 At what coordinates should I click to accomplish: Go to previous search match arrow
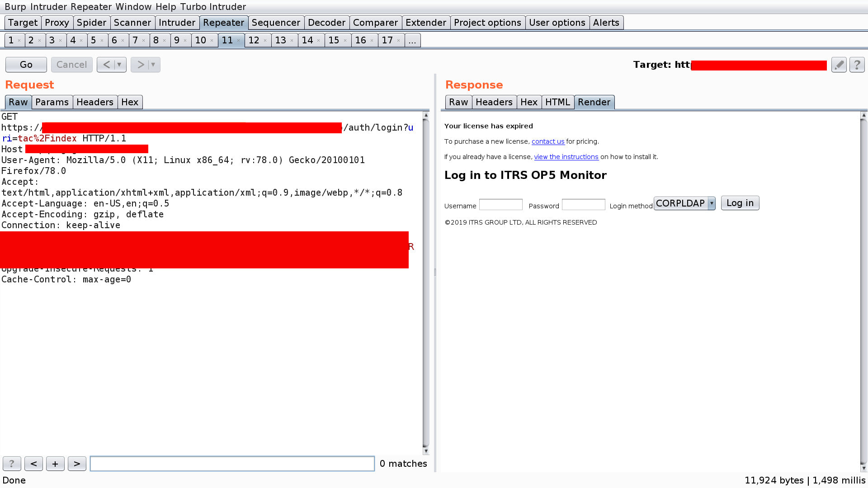pos(33,464)
